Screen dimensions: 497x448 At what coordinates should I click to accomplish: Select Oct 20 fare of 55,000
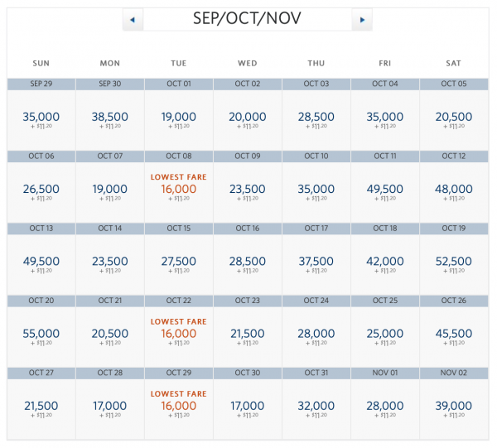click(x=41, y=333)
